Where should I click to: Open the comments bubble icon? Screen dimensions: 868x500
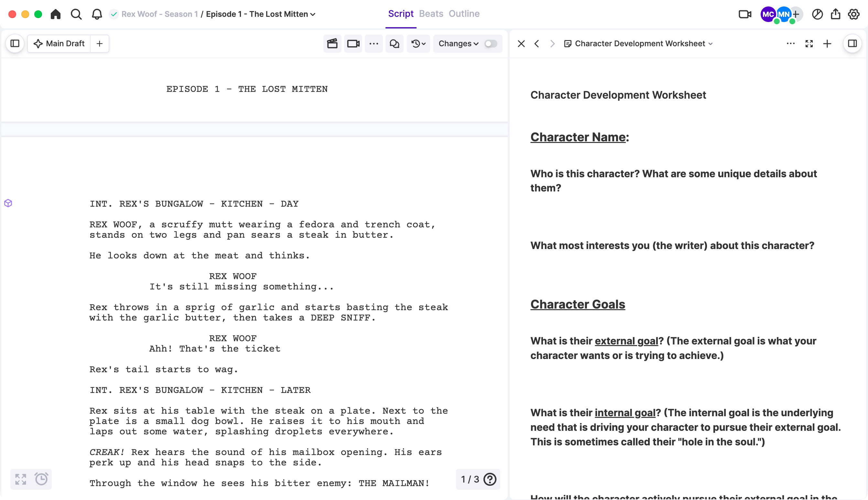point(395,44)
